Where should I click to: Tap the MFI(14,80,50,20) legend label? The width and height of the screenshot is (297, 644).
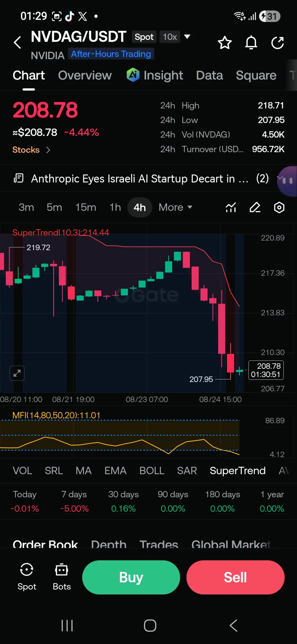point(56,415)
